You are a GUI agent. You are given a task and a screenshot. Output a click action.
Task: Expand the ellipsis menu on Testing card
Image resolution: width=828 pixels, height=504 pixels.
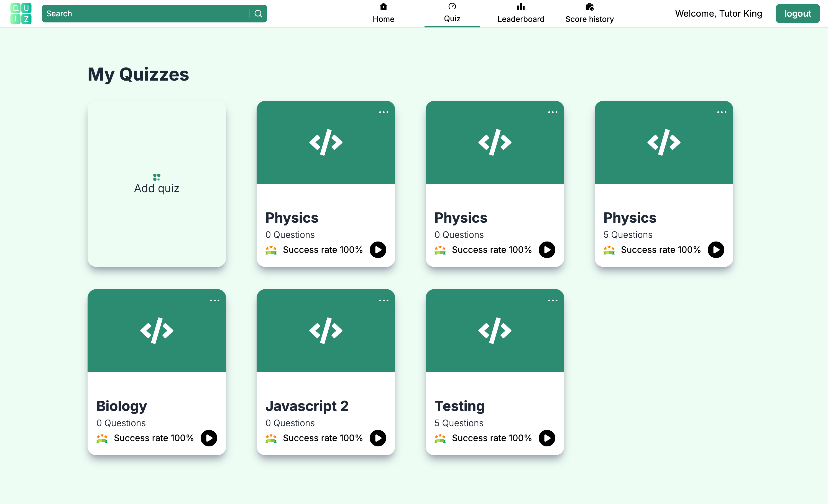(553, 300)
